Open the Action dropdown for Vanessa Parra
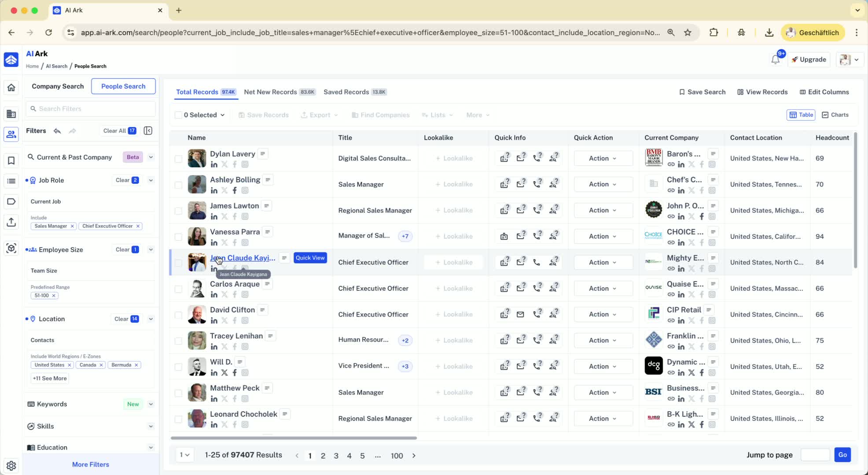This screenshot has height=475, width=868. 603,237
